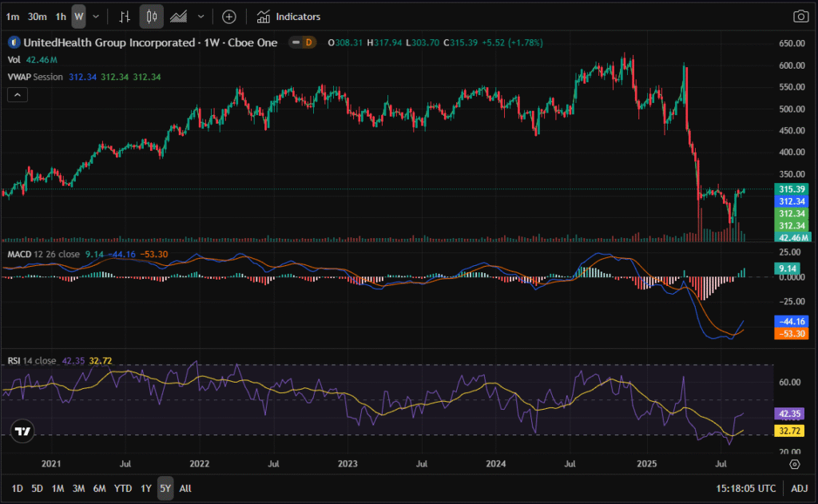Open the Indicators menu
Screen dimensions: 818x504
click(288, 16)
